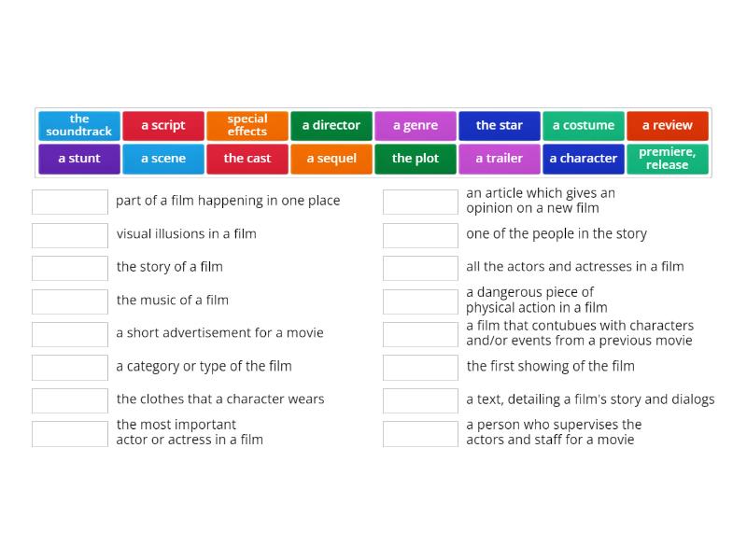Click the answer box beside 'the story of a film'
Viewport: 747px width, 560px height.
coord(69,268)
